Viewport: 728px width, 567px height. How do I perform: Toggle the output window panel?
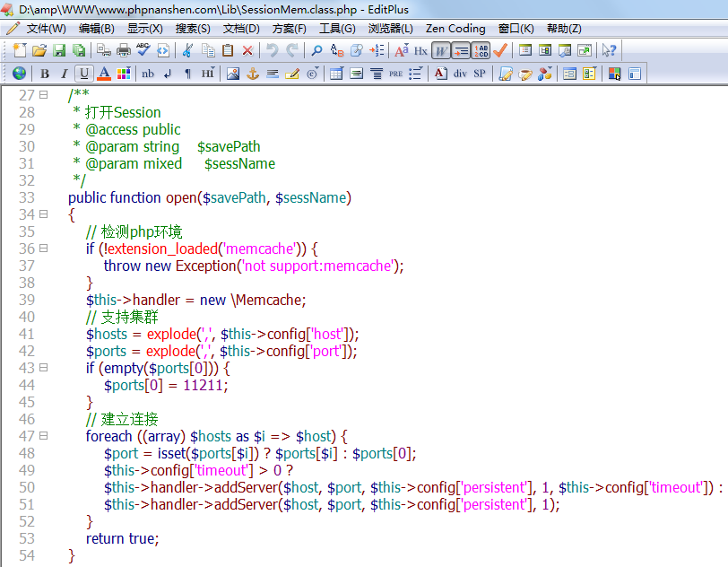click(x=565, y=50)
